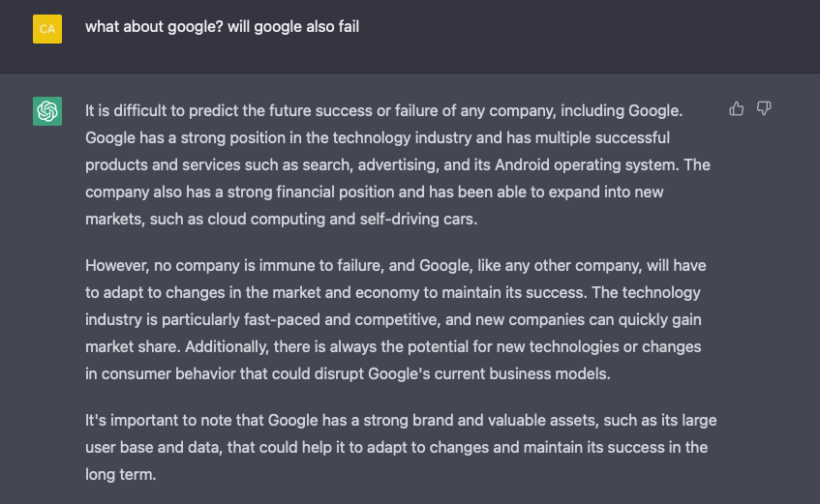Click the thumbs up icon on the response
This screenshot has width=820, height=504.
[x=737, y=108]
